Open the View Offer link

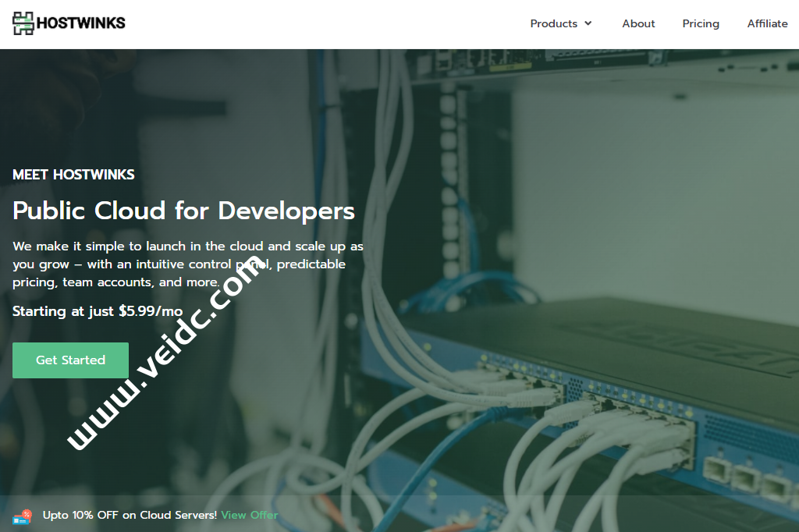pos(250,515)
